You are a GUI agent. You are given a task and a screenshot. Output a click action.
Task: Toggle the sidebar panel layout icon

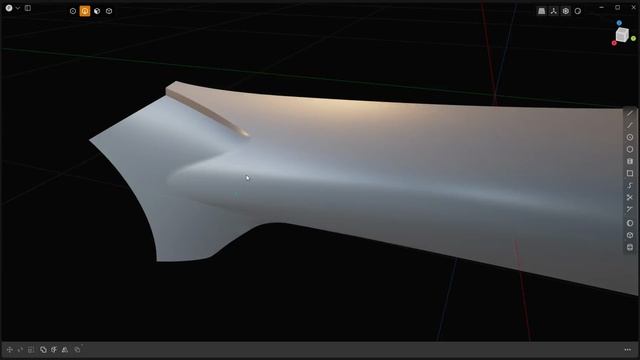[x=28, y=8]
